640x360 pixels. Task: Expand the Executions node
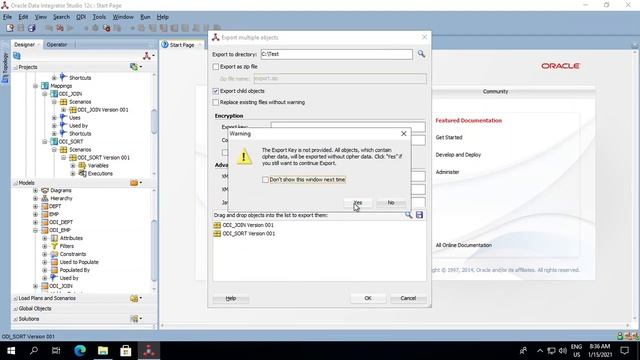point(73,173)
